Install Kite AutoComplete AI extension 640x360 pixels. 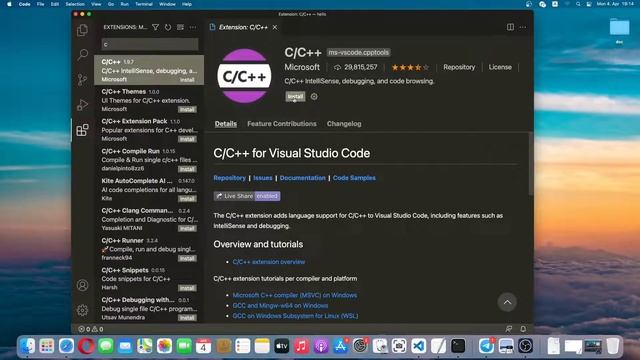(187, 199)
